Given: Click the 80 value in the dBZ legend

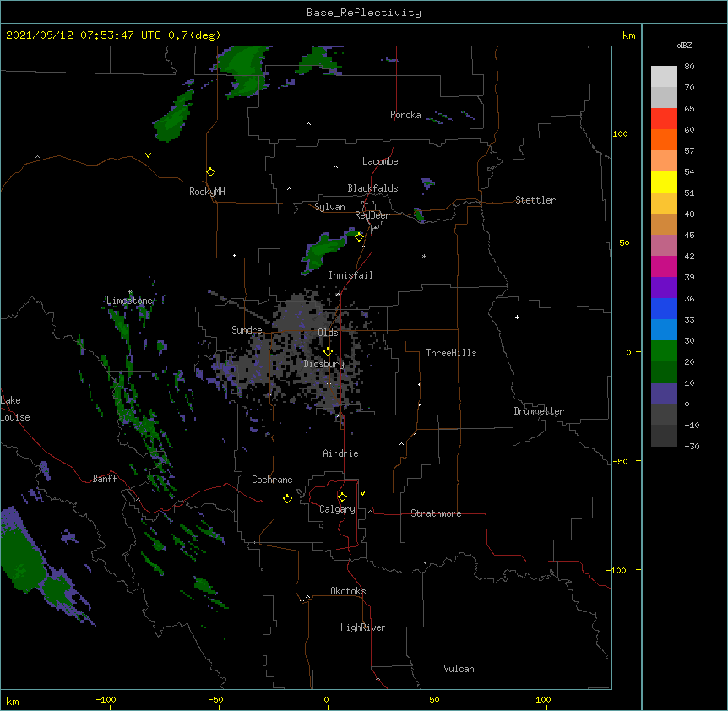Looking at the screenshot, I should 689,67.
